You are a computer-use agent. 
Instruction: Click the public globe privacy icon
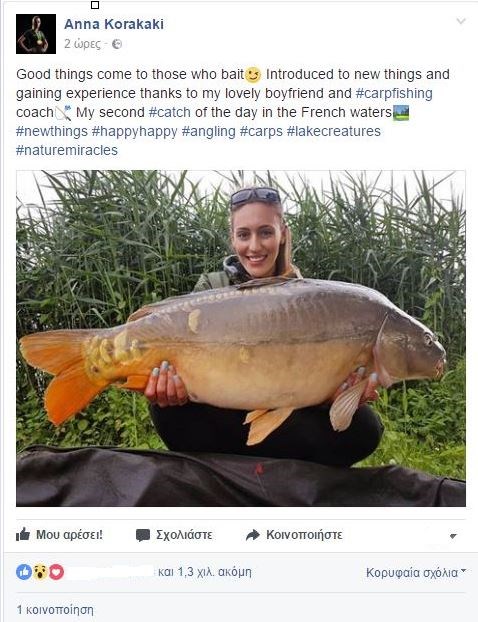pyautogui.click(x=117, y=44)
